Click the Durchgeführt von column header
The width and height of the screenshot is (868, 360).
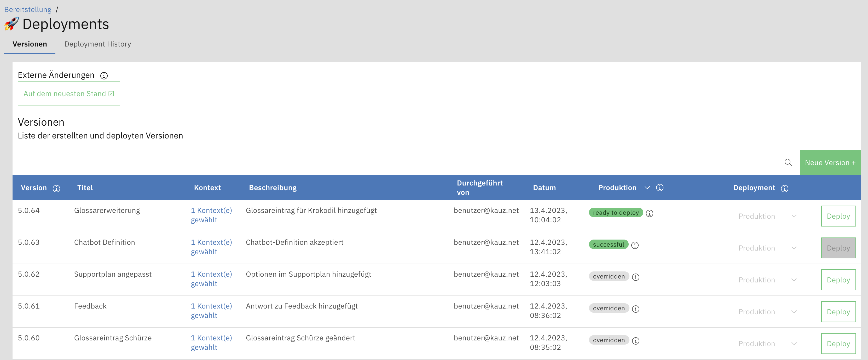pos(479,188)
